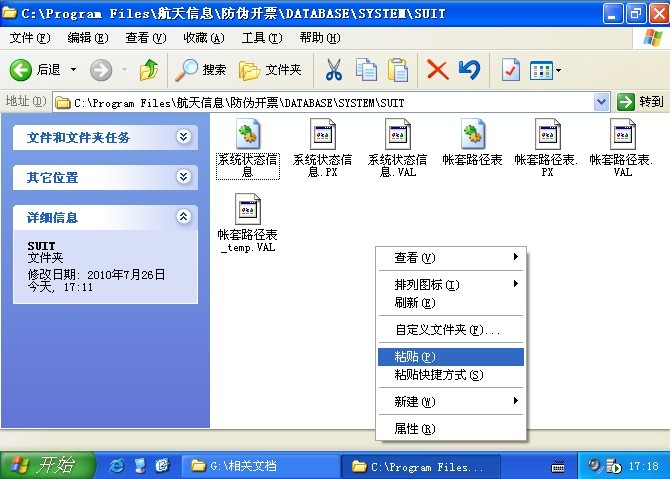Open the 帮助(H) menu
The height and width of the screenshot is (479, 670).
(320, 38)
